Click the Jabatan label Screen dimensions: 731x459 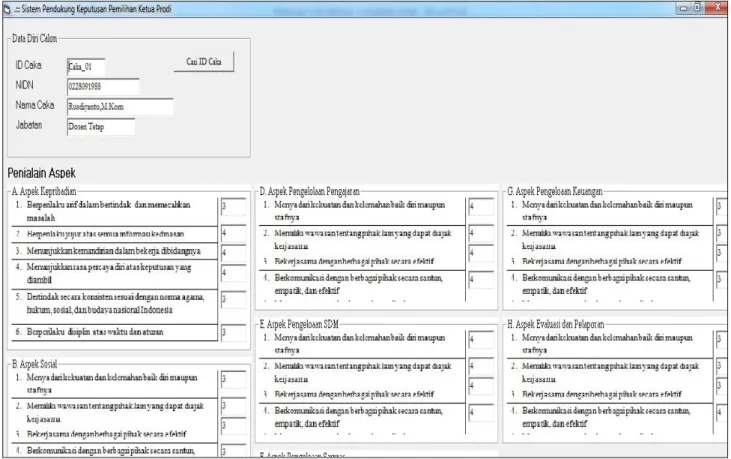(29, 125)
